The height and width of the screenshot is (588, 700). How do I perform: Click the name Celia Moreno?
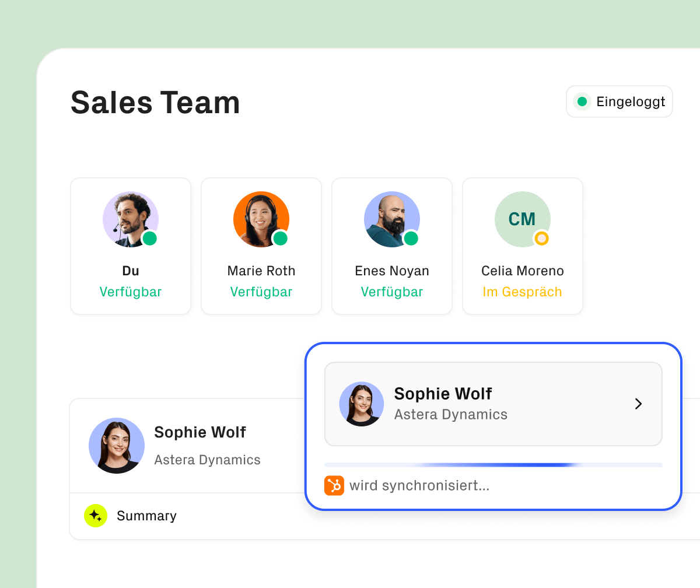tap(523, 271)
